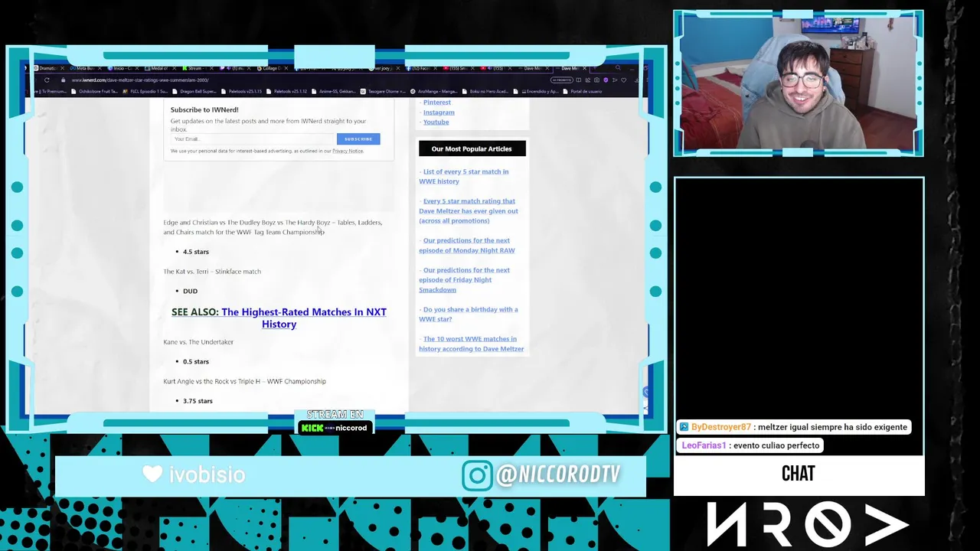Reload the page with the refresh icon
The image size is (980, 551).
click(47, 80)
